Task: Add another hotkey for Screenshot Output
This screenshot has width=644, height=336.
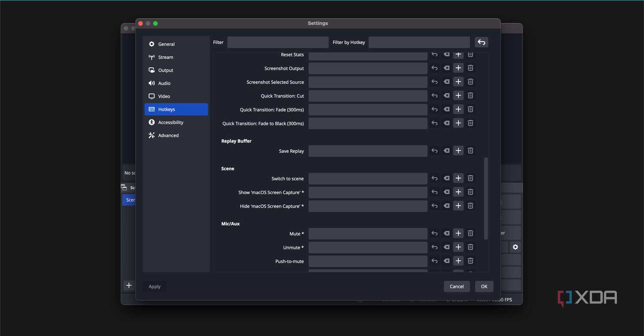Action: tap(459, 68)
